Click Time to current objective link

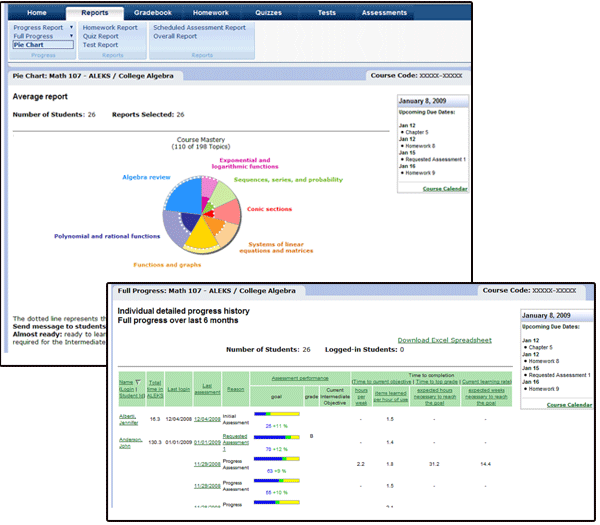[x=382, y=382]
